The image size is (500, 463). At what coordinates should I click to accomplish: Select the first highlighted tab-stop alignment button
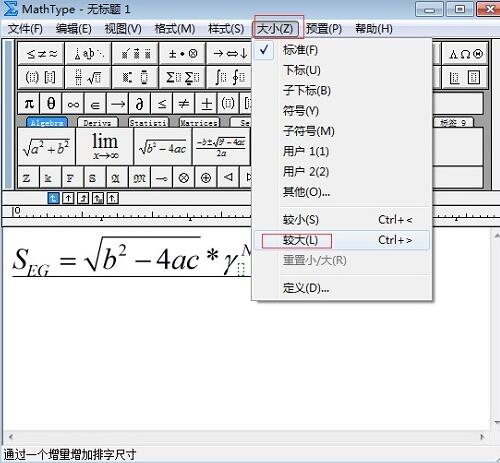53,198
